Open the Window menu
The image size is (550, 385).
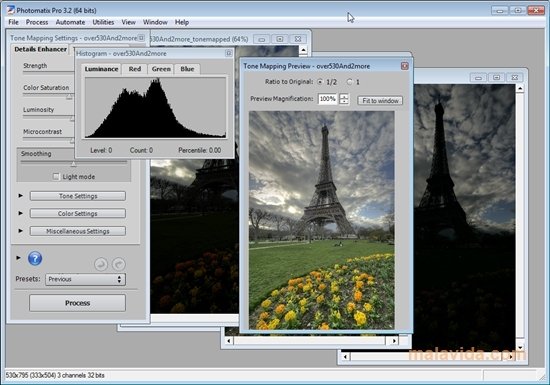155,22
